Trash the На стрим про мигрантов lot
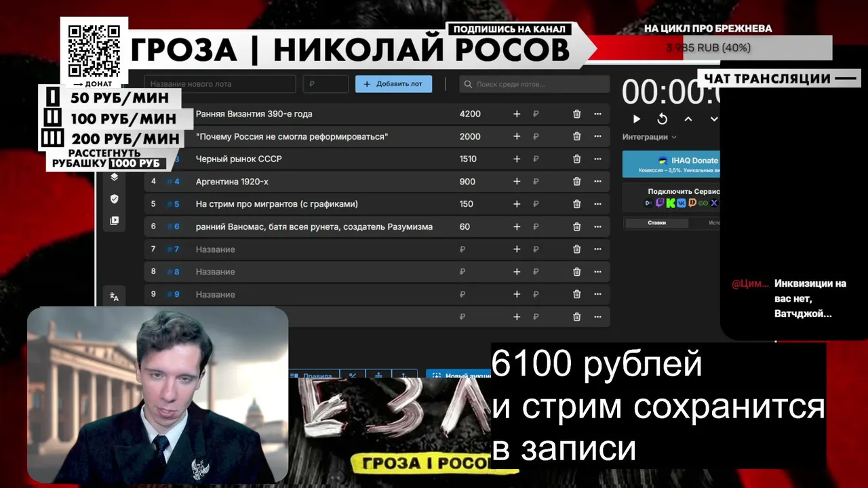The width and height of the screenshot is (868, 488). (x=576, y=204)
